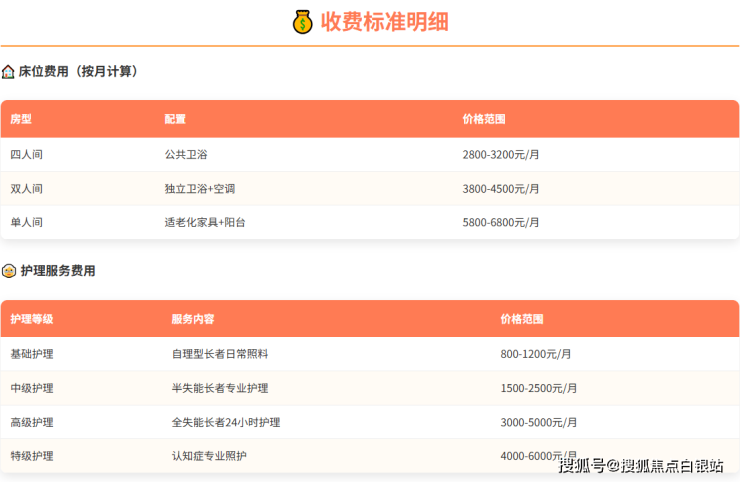The height and width of the screenshot is (482, 740).
Task: Click the 特级护理 care level cell
Action: point(32,456)
